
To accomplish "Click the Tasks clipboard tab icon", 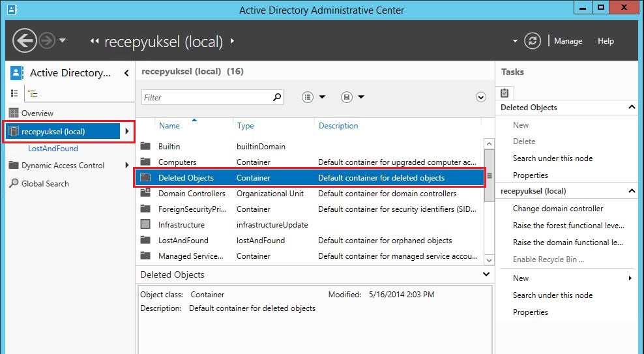I will (505, 93).
